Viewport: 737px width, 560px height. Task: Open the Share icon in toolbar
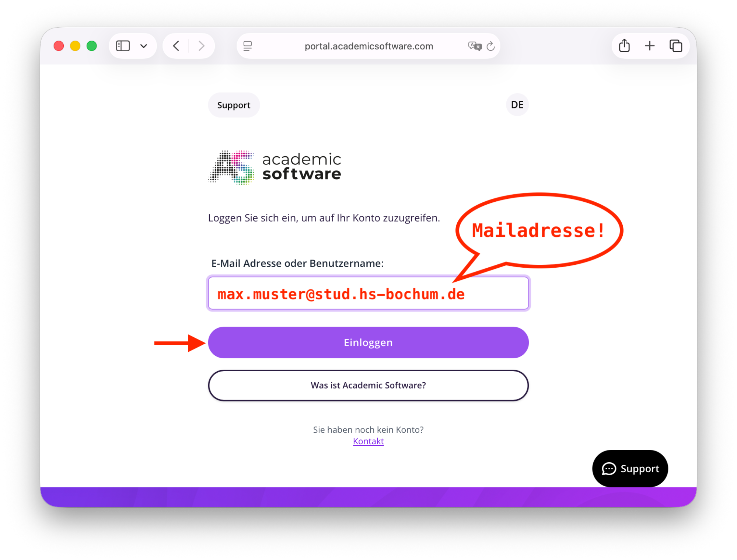pyautogui.click(x=624, y=46)
